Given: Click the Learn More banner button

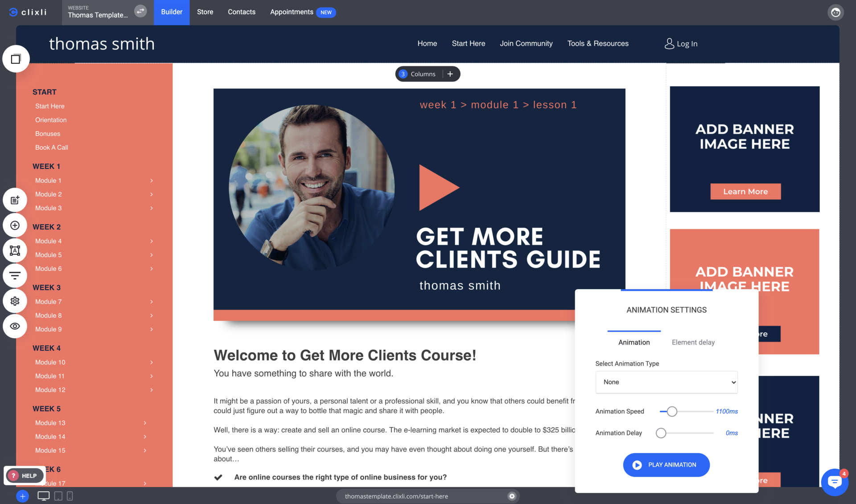Looking at the screenshot, I should point(745,192).
